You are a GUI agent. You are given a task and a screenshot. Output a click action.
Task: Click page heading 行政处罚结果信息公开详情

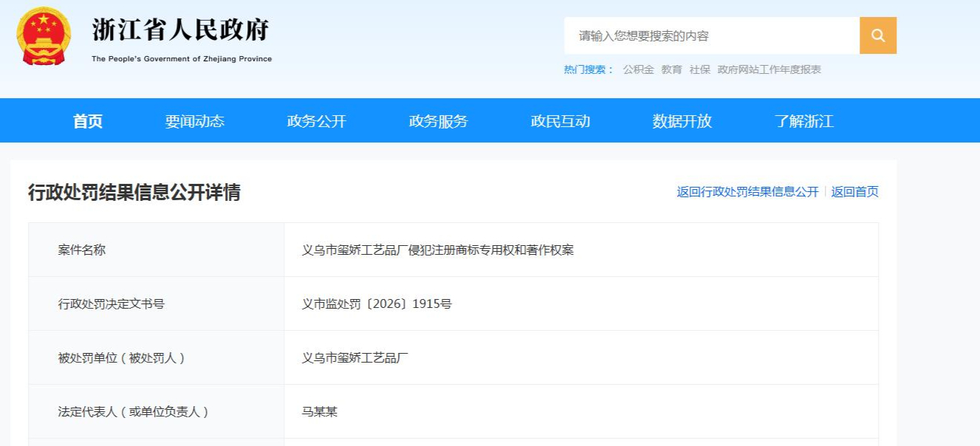click(x=134, y=193)
